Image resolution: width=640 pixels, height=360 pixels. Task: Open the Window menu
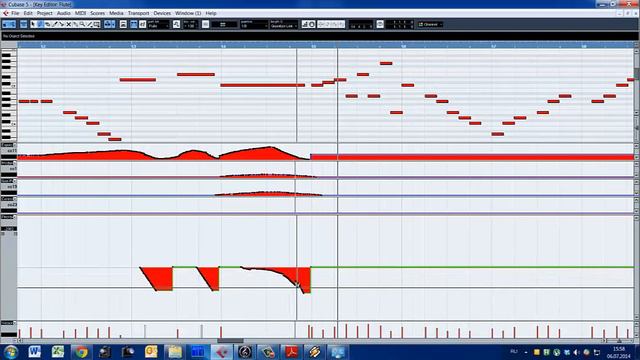(x=188, y=13)
